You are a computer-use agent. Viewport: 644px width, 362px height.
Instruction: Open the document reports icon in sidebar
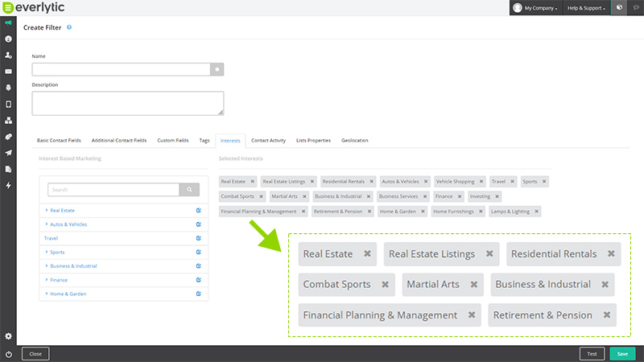pyautogui.click(x=8, y=169)
